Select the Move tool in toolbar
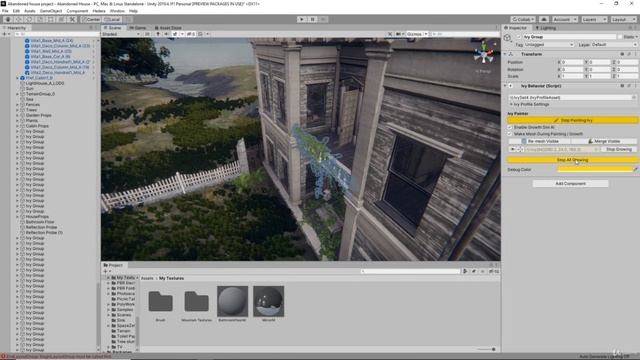This screenshot has height=360, width=640. click(x=18, y=19)
